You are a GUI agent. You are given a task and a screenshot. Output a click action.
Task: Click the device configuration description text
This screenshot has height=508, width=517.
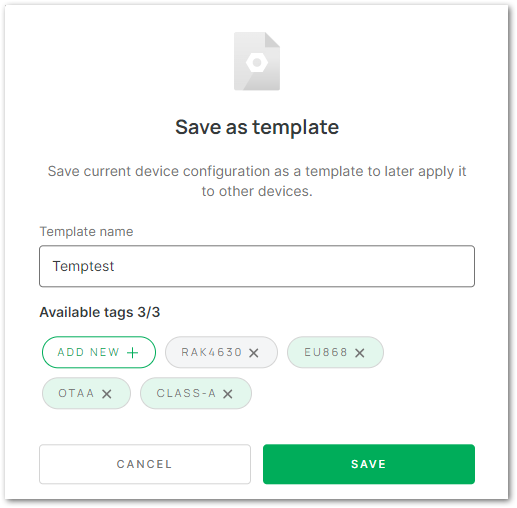(257, 181)
